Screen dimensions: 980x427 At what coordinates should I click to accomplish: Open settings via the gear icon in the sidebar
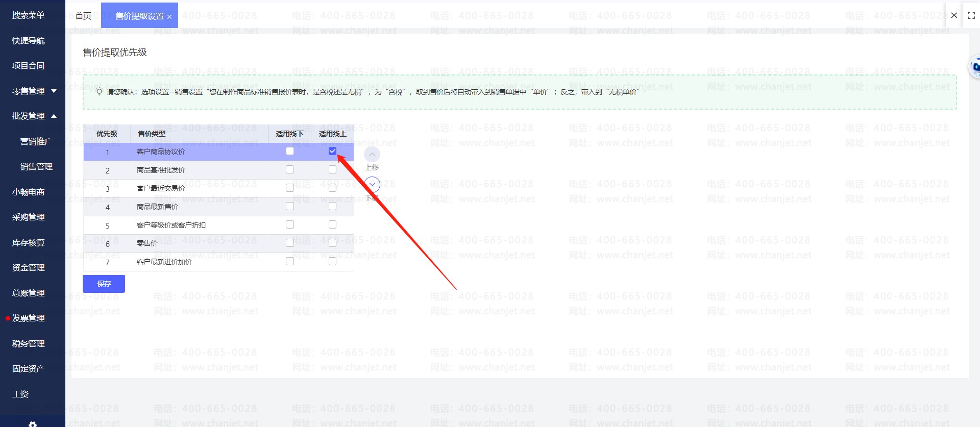pyautogui.click(x=33, y=424)
